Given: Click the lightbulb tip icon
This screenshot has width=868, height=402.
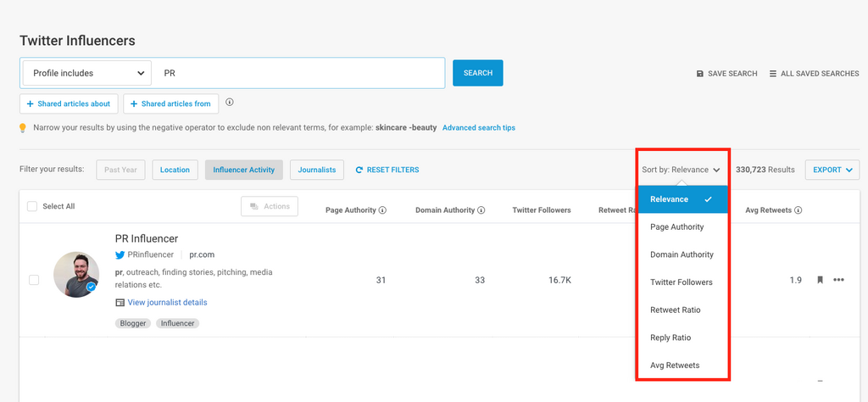Looking at the screenshot, I should tap(24, 128).
